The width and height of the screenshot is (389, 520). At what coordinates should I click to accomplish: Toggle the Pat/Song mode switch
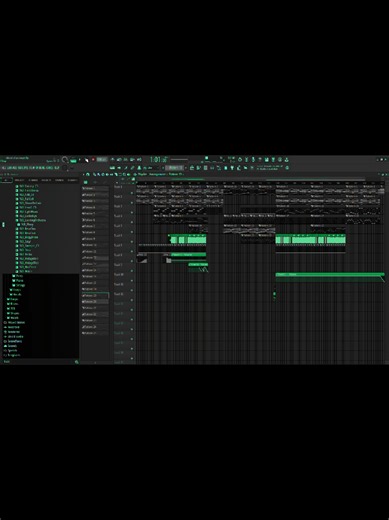(x=73, y=160)
